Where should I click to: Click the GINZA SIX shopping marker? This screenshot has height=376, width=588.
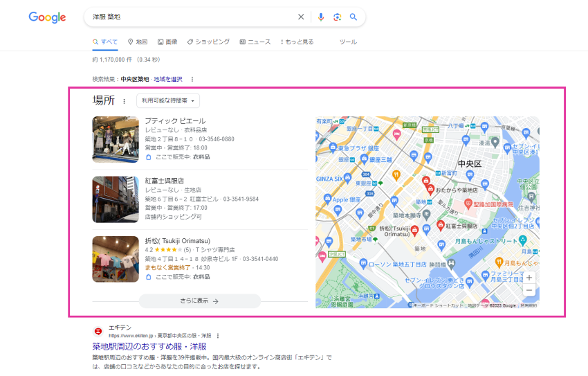tap(348, 177)
